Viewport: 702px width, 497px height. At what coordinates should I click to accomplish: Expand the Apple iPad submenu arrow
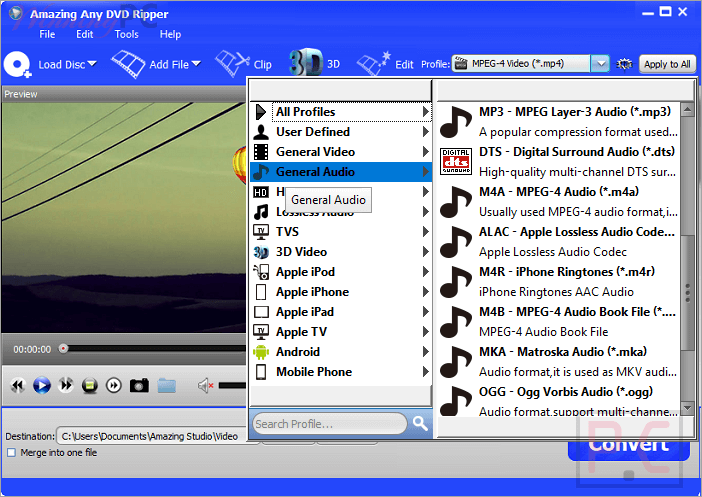pyautogui.click(x=426, y=312)
